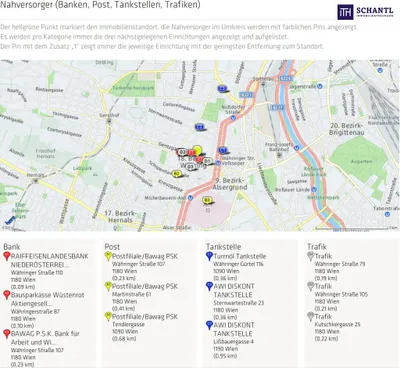Click 'RAIFFEISENLANDESBANK NIEDEROSTERREI...' entry

[x=50, y=261]
